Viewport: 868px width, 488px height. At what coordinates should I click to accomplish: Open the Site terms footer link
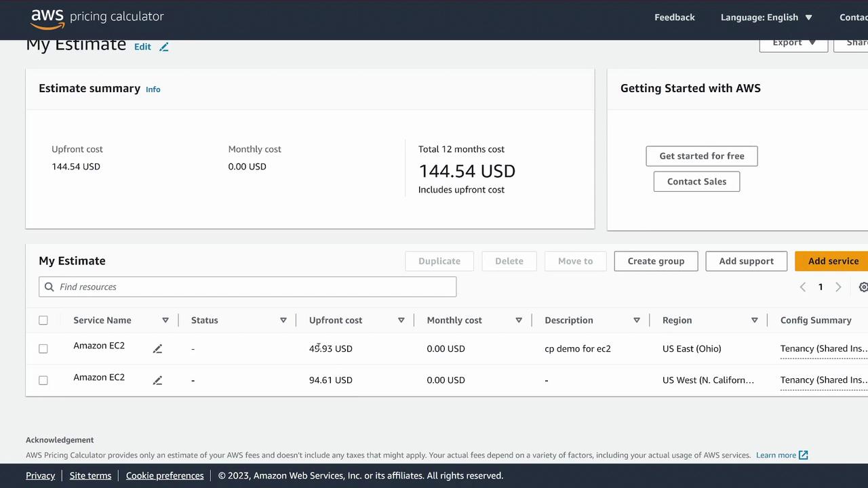tap(90, 476)
